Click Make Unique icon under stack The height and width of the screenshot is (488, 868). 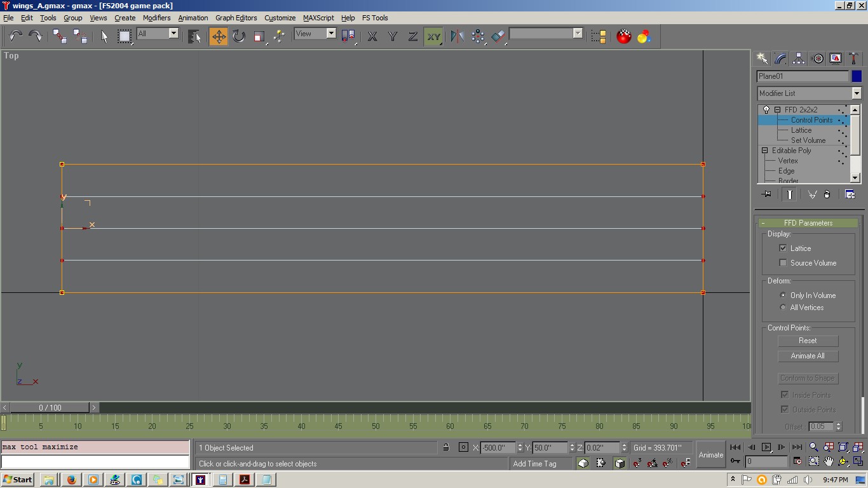[812, 194]
